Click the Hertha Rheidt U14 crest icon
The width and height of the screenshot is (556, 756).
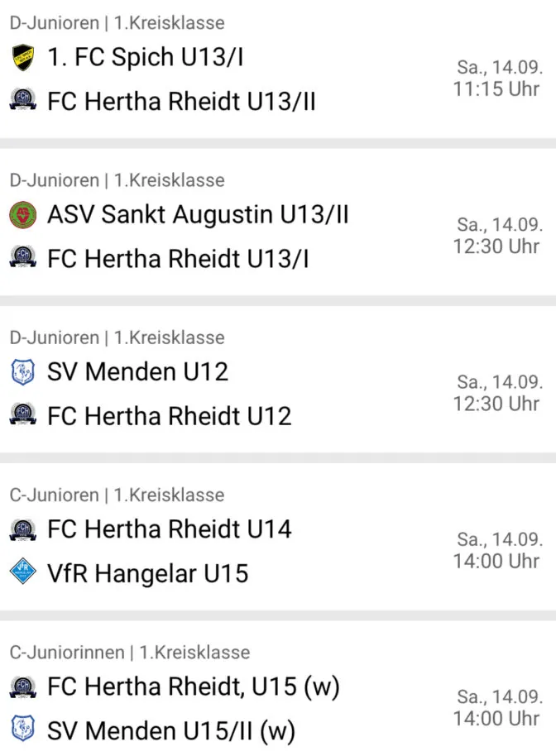click(22, 529)
